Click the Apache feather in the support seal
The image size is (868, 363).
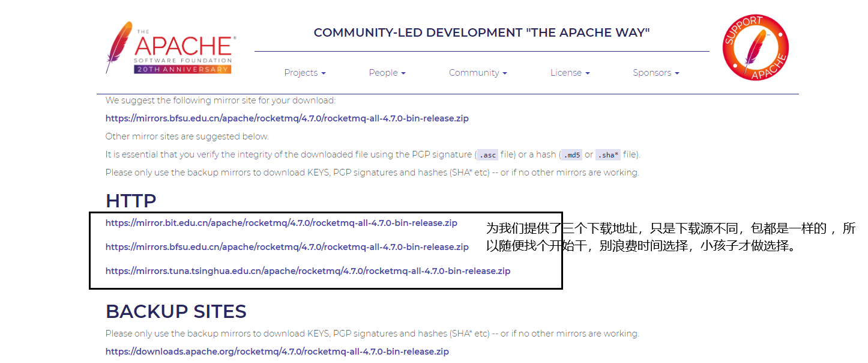tap(755, 48)
